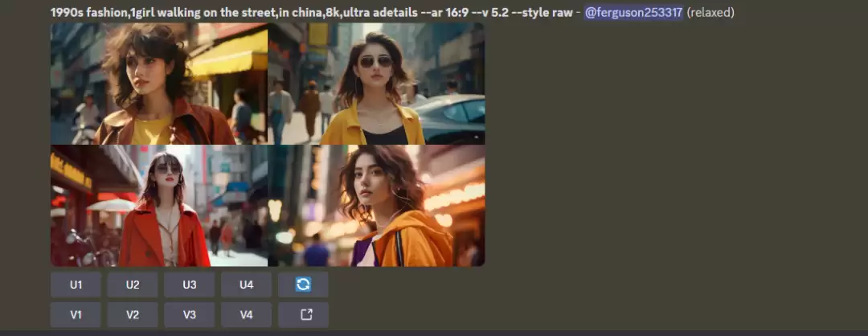
Task: Open the @ferguson253317 user mention
Action: click(633, 13)
